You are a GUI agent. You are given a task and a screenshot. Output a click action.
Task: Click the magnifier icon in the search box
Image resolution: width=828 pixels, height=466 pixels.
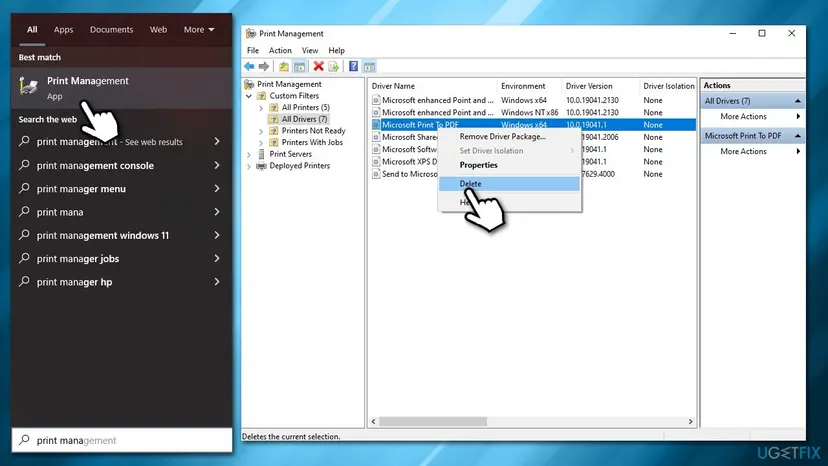(24, 440)
